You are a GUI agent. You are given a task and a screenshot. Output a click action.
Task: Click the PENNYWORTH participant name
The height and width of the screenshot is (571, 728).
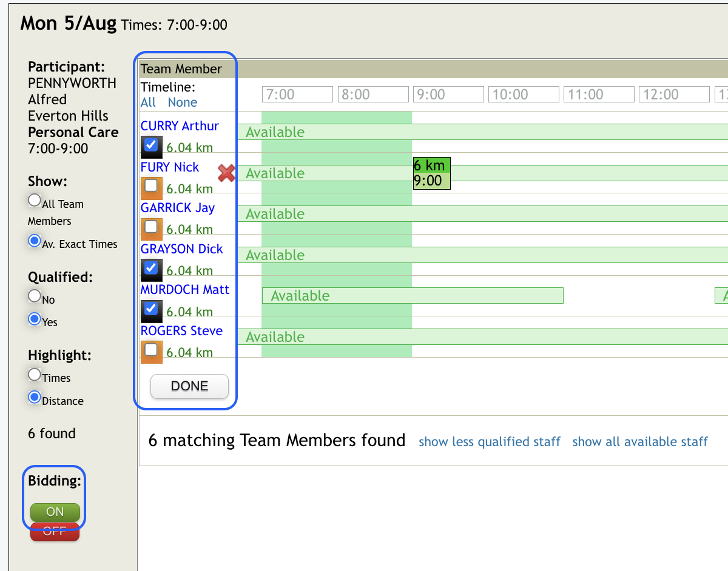pyautogui.click(x=72, y=83)
